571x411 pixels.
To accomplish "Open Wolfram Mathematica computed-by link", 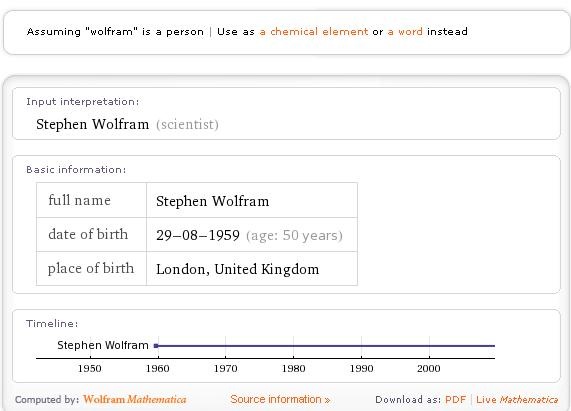I will point(134,399).
